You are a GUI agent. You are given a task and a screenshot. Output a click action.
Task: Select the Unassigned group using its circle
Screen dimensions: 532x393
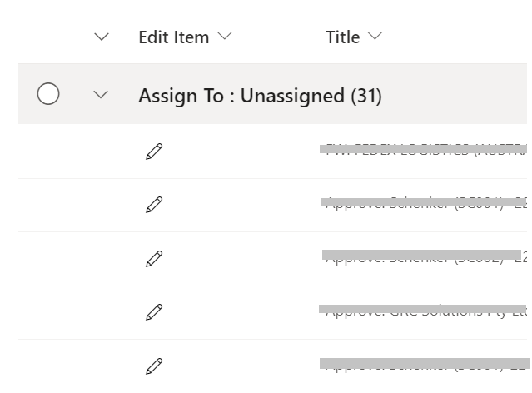tap(48, 93)
